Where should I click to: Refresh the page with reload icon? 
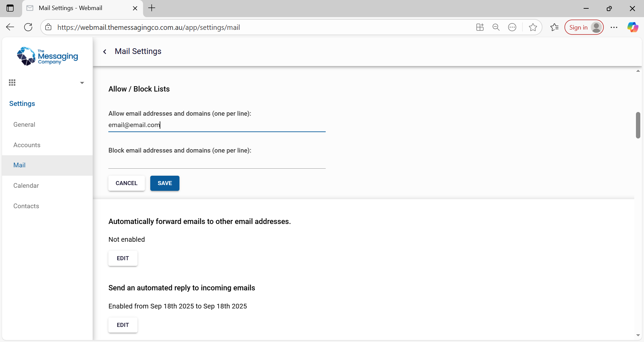29,27
